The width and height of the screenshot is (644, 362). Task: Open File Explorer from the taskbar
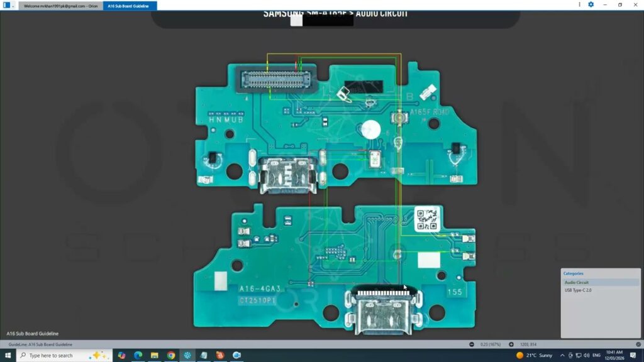tap(153, 355)
